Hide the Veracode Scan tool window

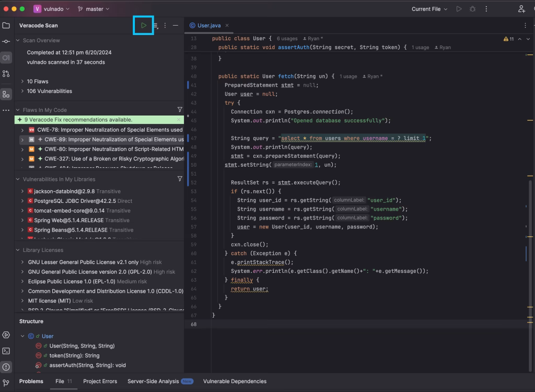(176, 25)
